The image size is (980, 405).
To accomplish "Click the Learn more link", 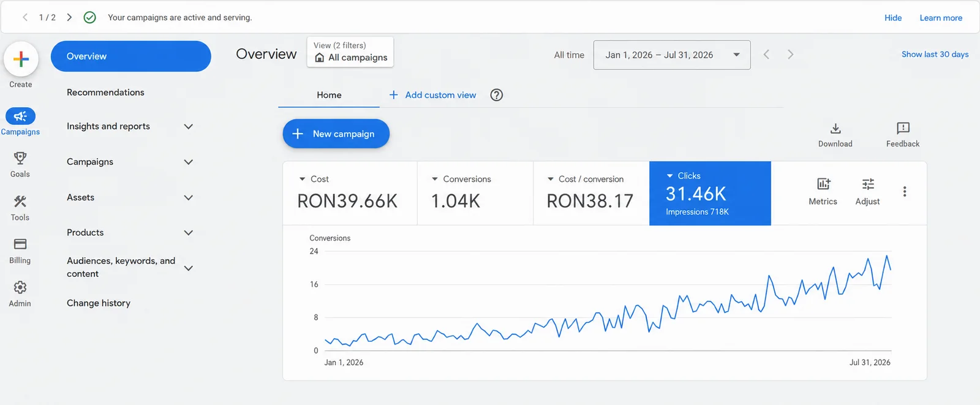I will (941, 18).
